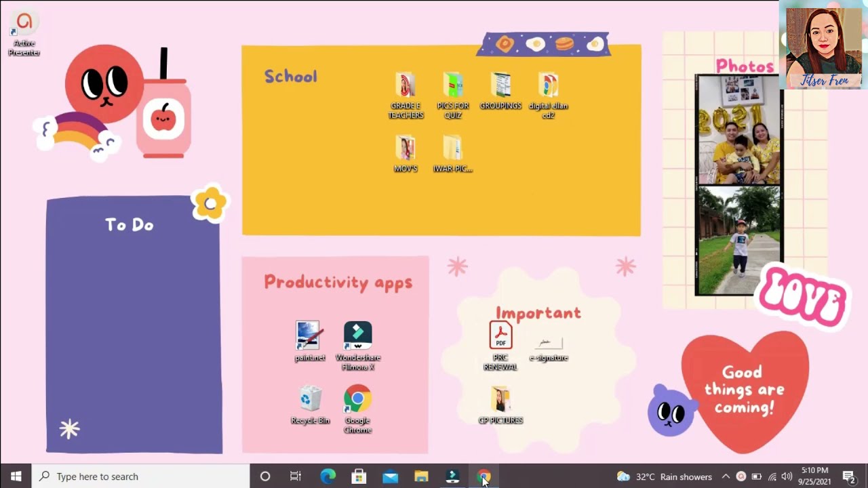The width and height of the screenshot is (868, 488).
Task: Open Microsoft Store from taskbar
Action: pyautogui.click(x=359, y=476)
